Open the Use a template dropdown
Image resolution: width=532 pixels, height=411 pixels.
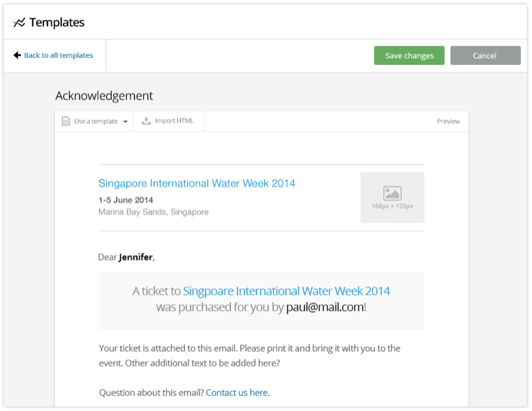(x=94, y=121)
